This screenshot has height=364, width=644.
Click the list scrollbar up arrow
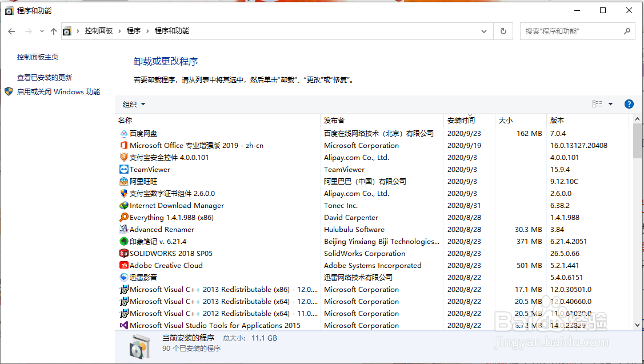coord(637,119)
